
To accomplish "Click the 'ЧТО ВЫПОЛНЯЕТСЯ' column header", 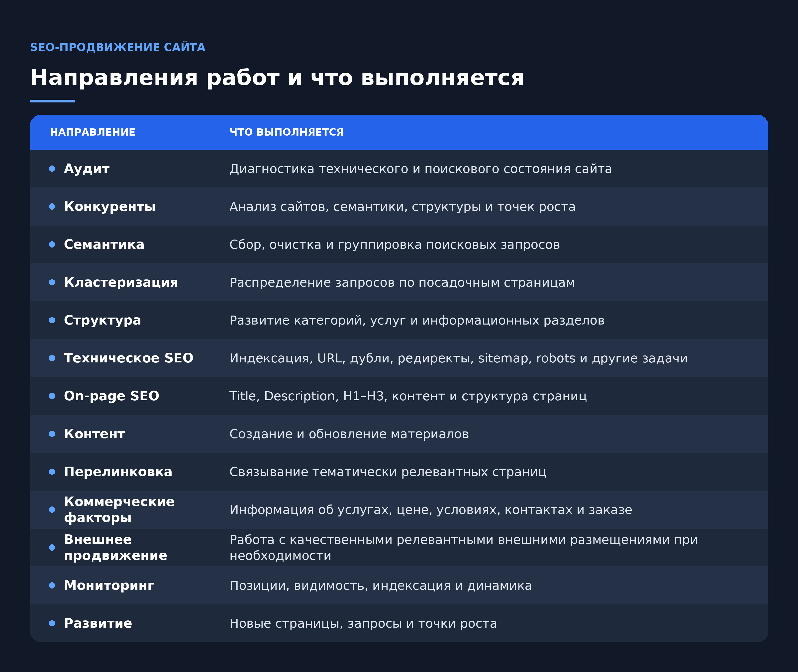I will click(x=287, y=132).
